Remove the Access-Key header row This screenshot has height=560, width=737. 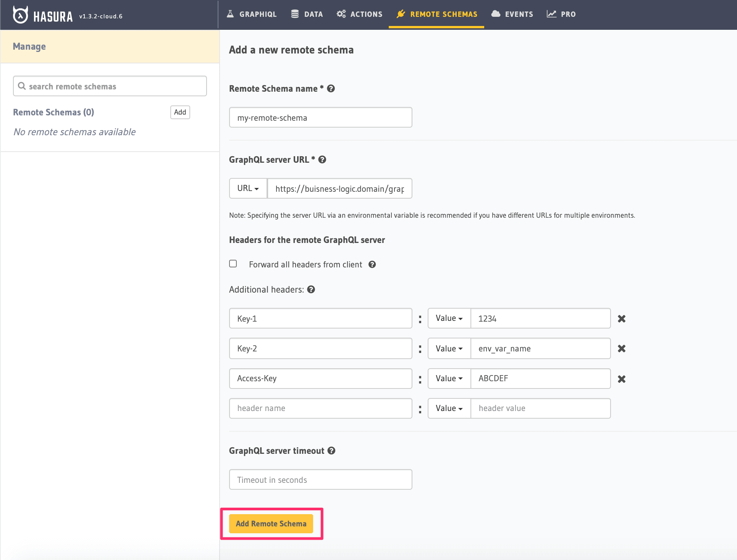tap(621, 379)
